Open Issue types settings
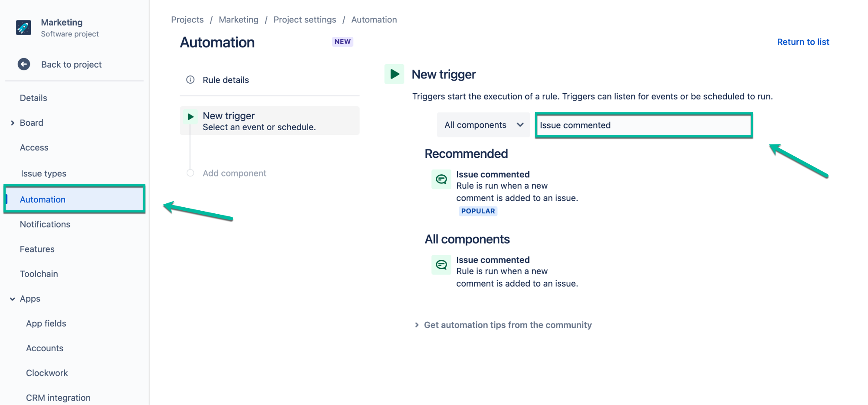This screenshot has width=868, height=405. 43,173
